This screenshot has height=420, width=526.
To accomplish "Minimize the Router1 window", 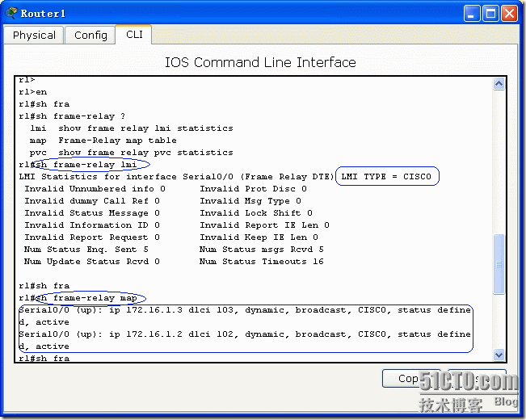I will point(471,14).
